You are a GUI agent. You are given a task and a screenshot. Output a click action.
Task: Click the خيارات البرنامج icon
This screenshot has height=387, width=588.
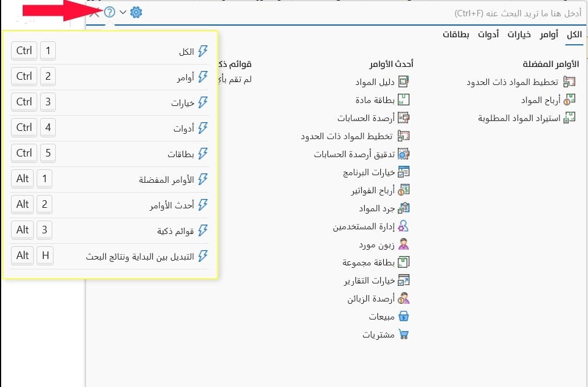click(x=404, y=172)
